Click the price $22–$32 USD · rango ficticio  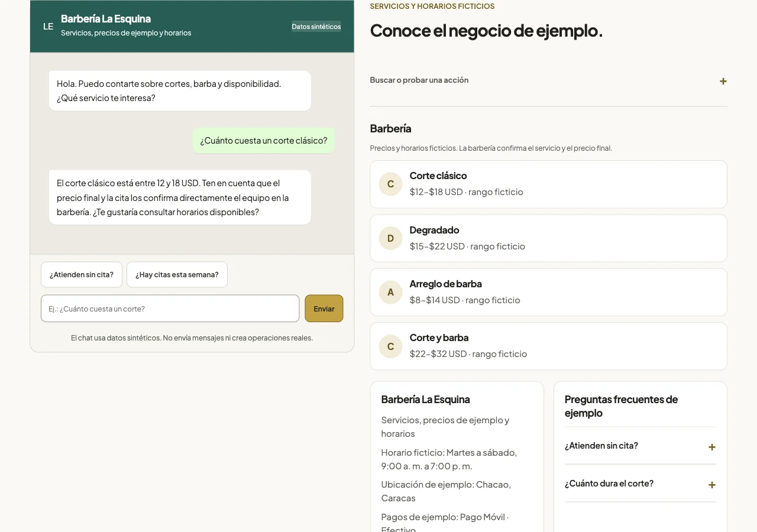pyautogui.click(x=468, y=353)
